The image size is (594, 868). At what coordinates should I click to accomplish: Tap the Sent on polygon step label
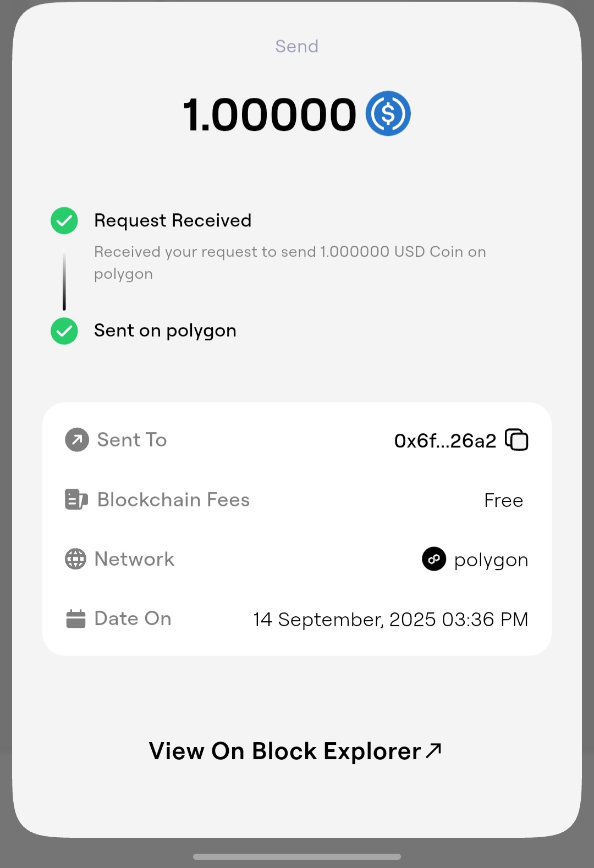[x=165, y=331]
